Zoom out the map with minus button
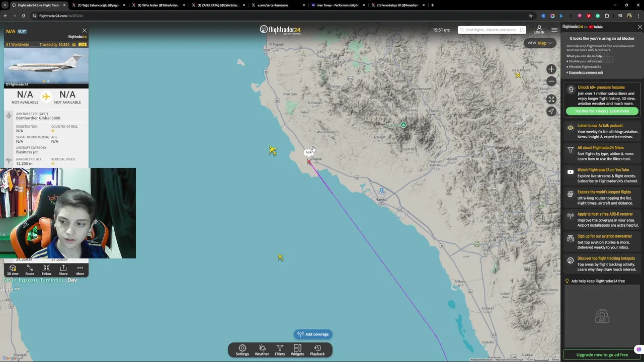This screenshot has width=644, height=362. coord(551,81)
